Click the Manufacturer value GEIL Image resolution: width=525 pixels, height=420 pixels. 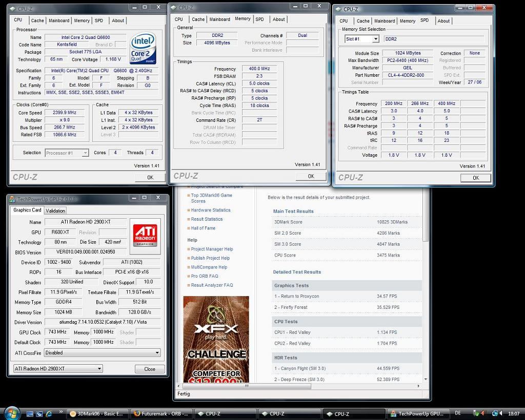coord(407,68)
